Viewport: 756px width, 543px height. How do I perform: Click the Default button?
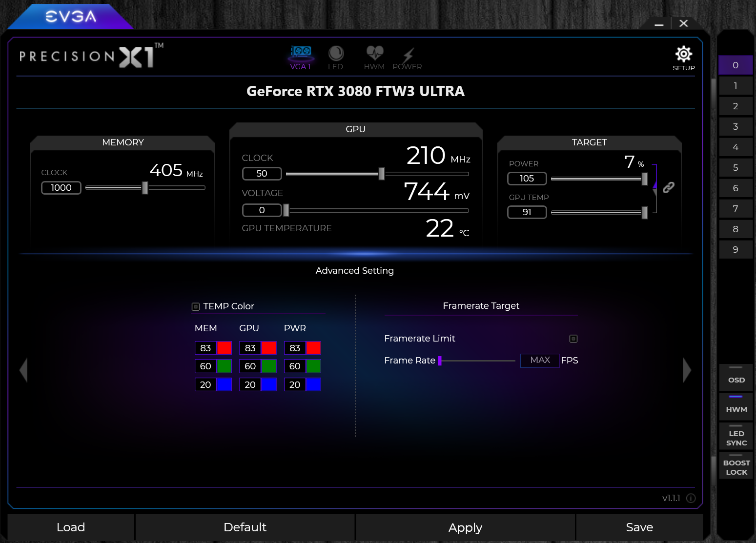click(x=245, y=527)
